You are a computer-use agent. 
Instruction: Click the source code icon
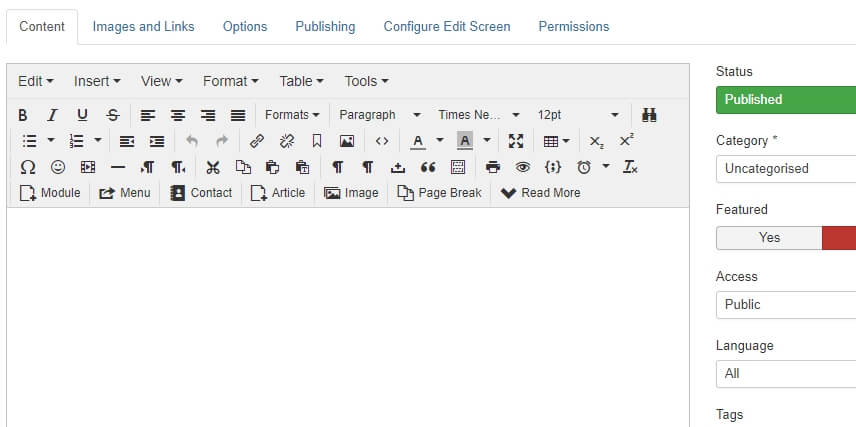coord(382,141)
